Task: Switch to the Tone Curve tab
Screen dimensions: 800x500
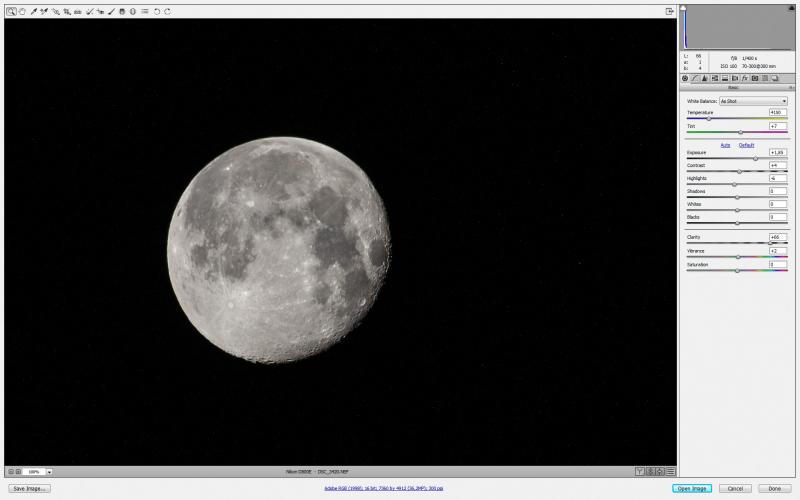Action: [x=695, y=79]
